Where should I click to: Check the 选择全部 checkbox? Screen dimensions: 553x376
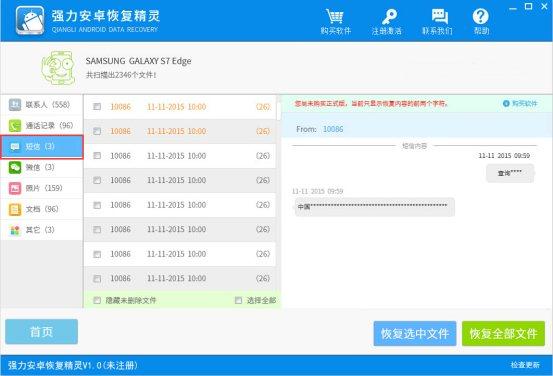238,300
